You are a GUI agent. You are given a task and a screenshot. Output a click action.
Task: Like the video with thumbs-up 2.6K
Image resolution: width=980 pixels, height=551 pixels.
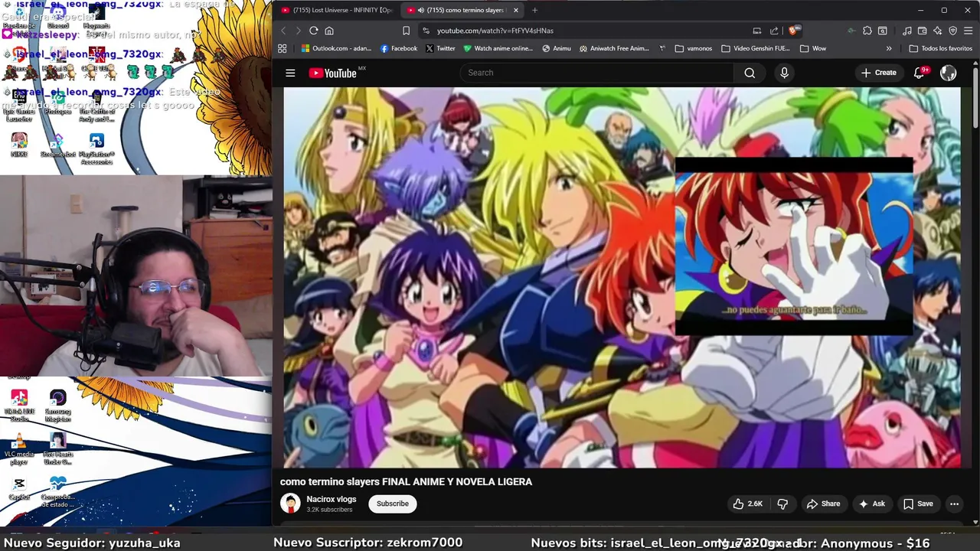[747, 504]
